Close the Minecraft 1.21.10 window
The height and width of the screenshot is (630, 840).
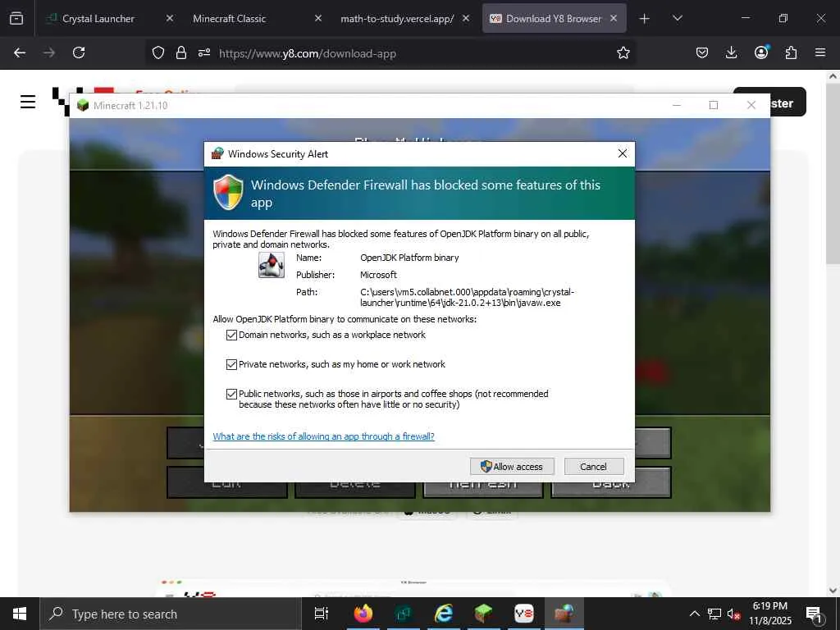point(751,105)
